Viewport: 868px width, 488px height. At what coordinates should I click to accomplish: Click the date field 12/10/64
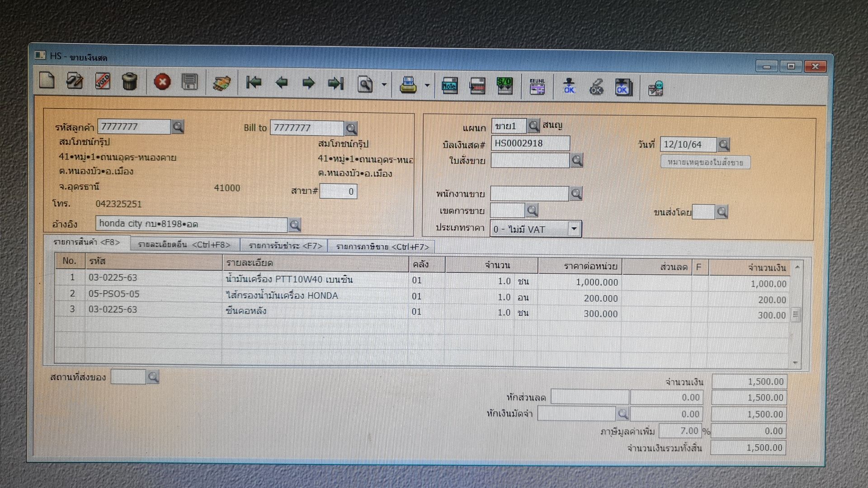click(x=688, y=145)
